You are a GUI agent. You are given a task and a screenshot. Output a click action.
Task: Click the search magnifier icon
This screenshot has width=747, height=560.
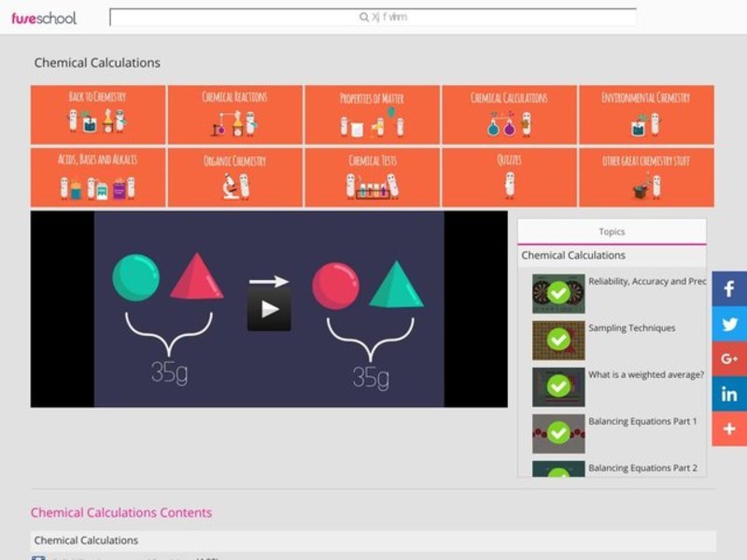click(x=364, y=18)
